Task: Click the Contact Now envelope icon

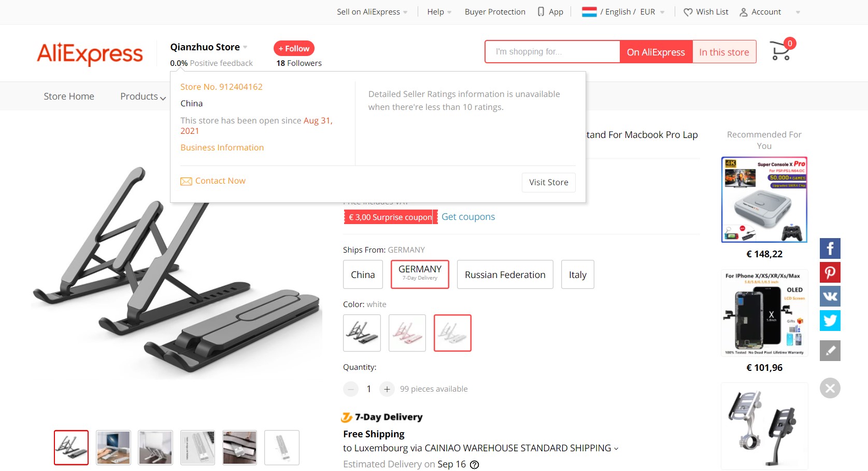Action: click(187, 181)
